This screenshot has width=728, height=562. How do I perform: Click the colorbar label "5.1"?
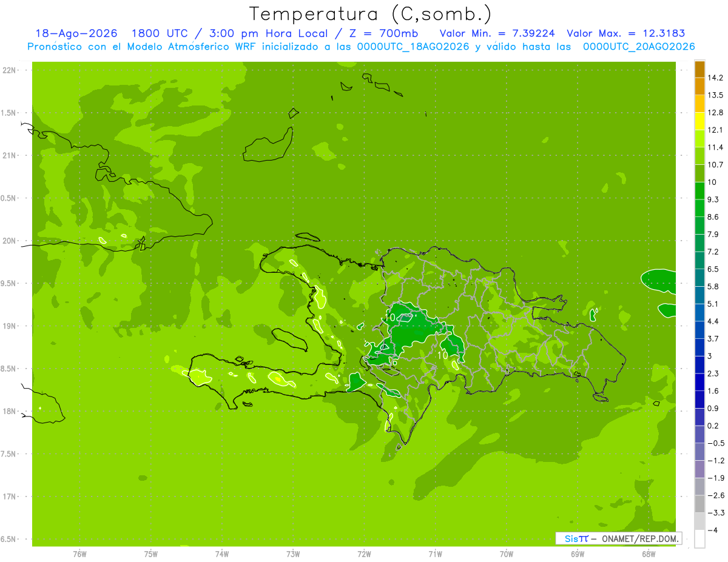click(x=713, y=304)
